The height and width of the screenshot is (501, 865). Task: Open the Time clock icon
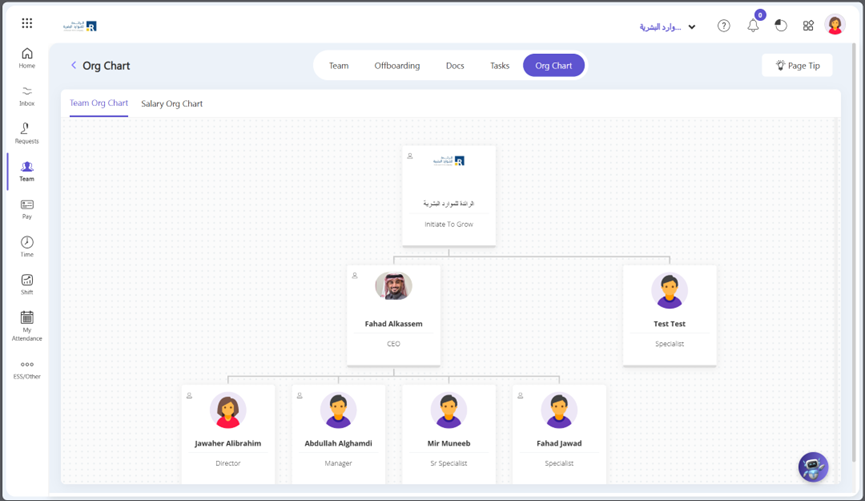pyautogui.click(x=27, y=246)
